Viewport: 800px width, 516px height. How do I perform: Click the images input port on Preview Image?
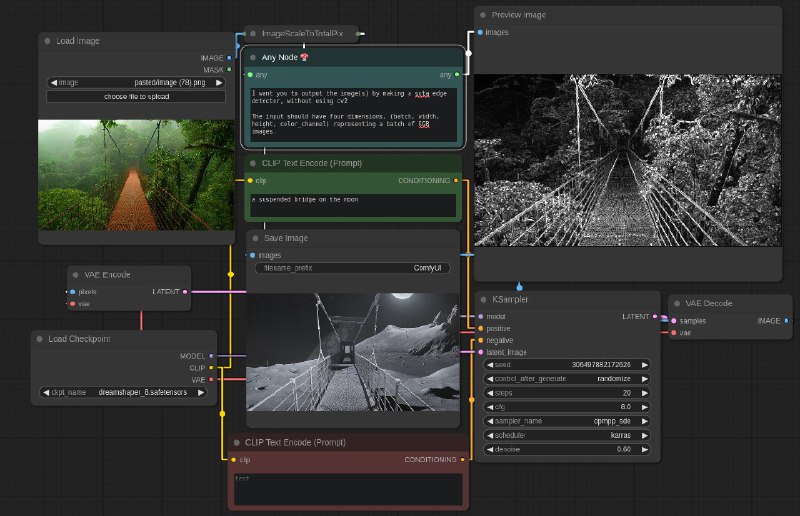pyautogui.click(x=480, y=32)
